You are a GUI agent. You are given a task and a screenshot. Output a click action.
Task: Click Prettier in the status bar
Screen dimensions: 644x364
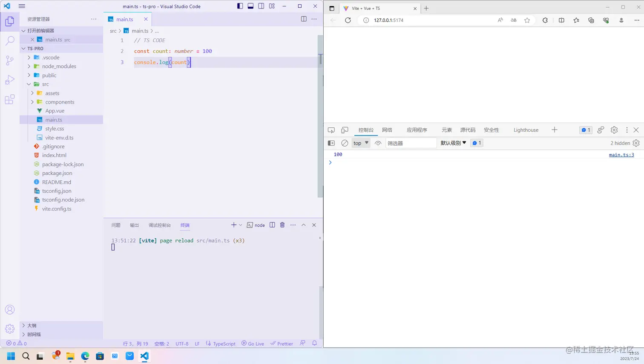[x=282, y=344]
